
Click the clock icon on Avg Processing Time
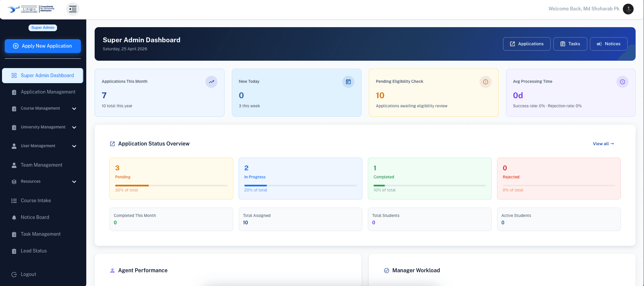pos(623,82)
